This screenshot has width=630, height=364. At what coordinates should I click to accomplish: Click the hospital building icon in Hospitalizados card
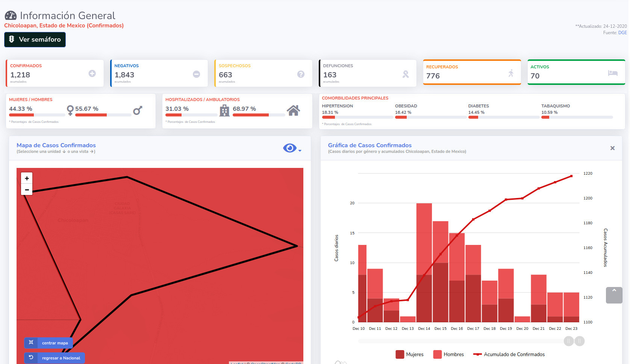(x=224, y=110)
